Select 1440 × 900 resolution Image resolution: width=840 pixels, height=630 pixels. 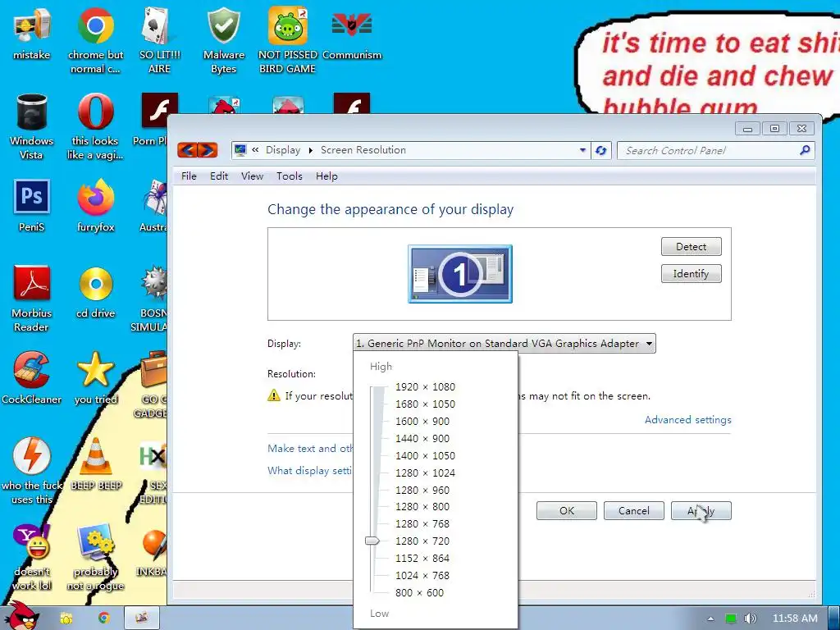[422, 438]
